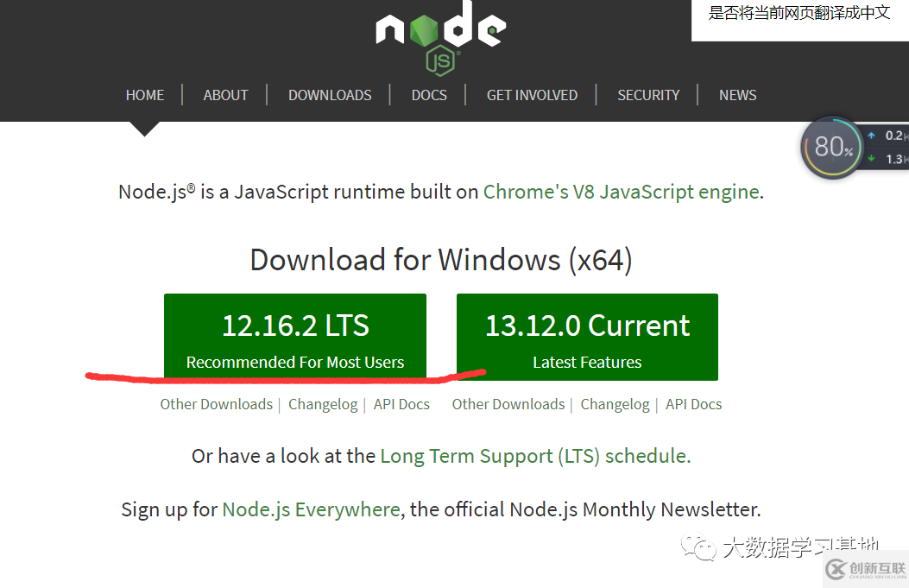Screen dimensions: 909x588
Task: Open Changelog under 12.16.2 LTS
Action: coord(323,404)
